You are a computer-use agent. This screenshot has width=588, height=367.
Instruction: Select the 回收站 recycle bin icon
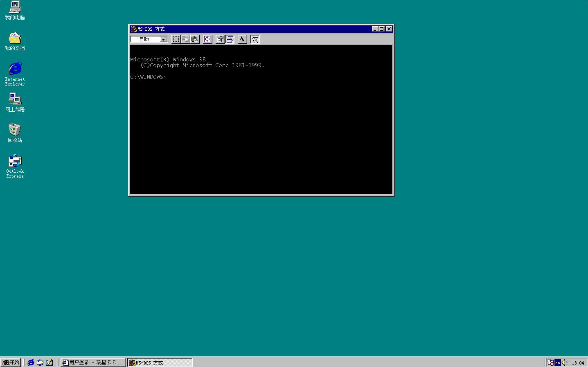(x=15, y=133)
